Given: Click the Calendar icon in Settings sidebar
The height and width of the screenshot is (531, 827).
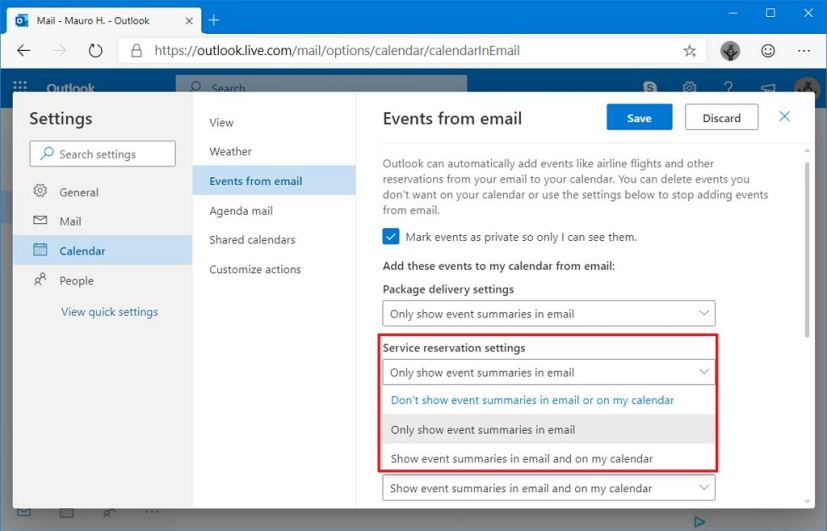Looking at the screenshot, I should (x=40, y=249).
